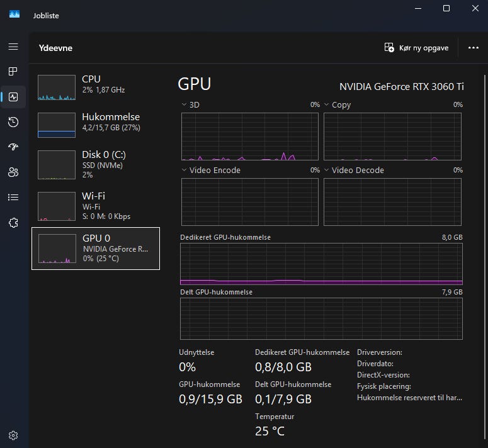This screenshot has height=448, width=488.
Task: Click the Jobliste app icon in title bar
Action: pos(14,15)
